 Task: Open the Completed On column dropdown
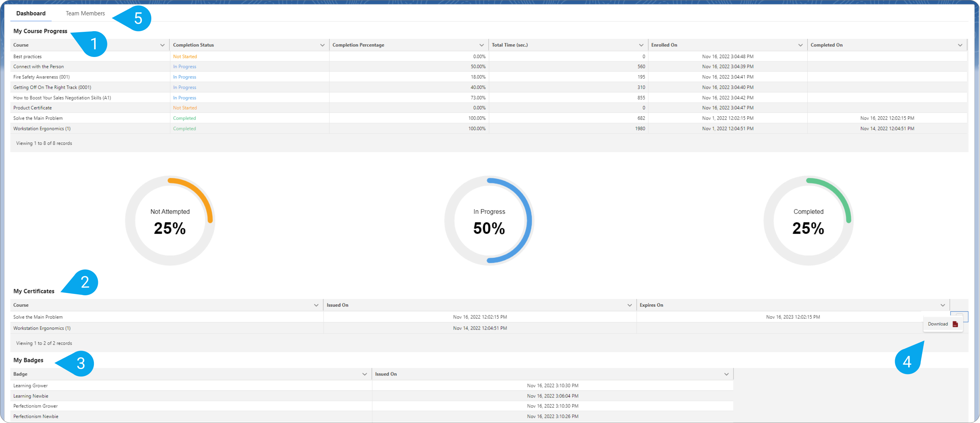click(x=960, y=45)
